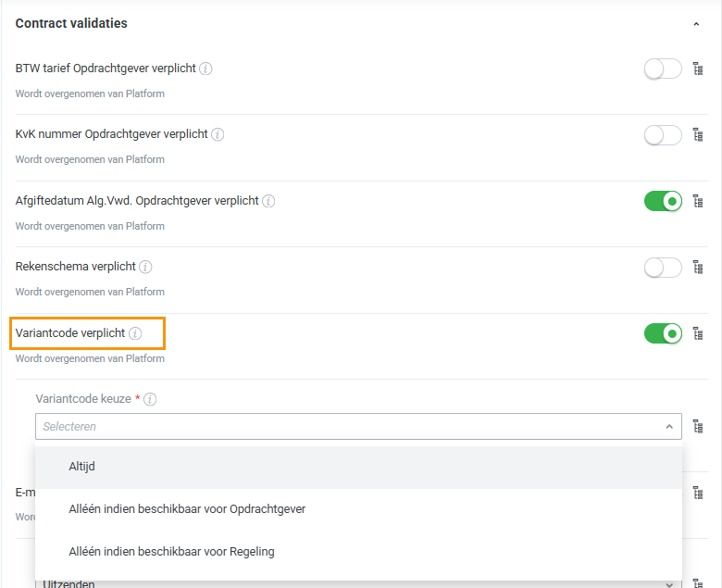Close the Variantcode keuze dropdown arrow
This screenshot has height=588, width=722.
[x=669, y=427]
